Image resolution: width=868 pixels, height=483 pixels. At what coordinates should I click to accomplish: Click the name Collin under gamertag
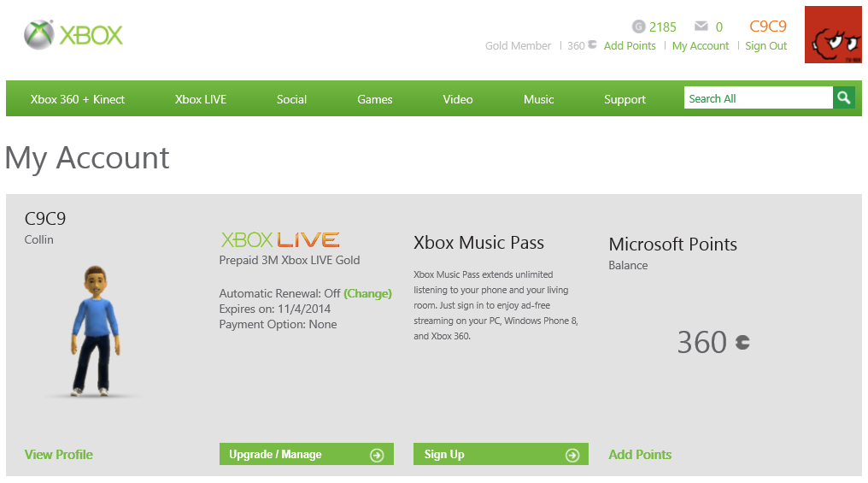[x=38, y=239]
